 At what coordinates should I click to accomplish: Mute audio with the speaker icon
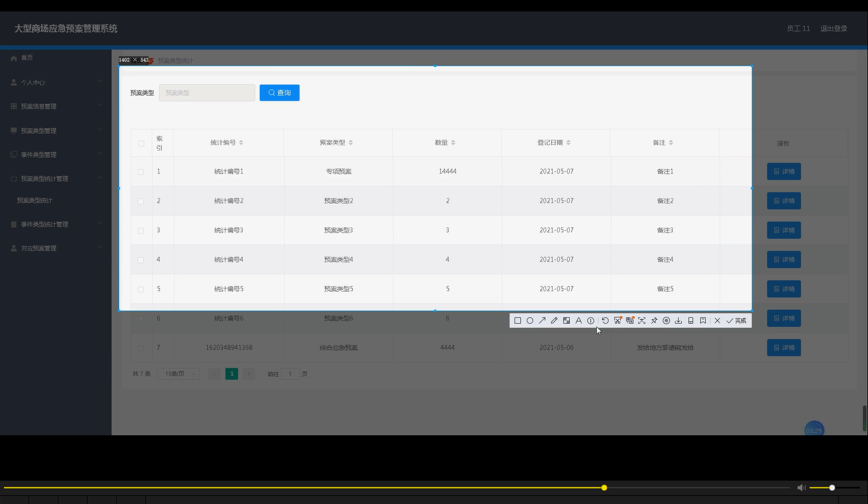[x=802, y=487]
